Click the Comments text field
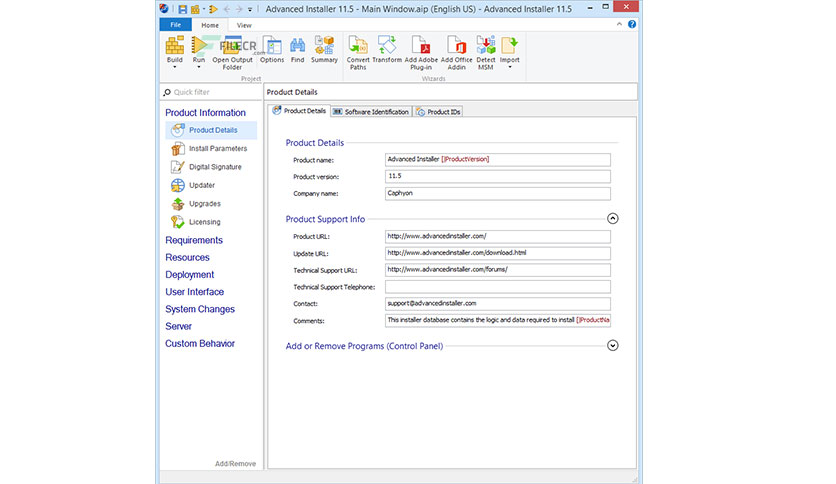 (497, 320)
